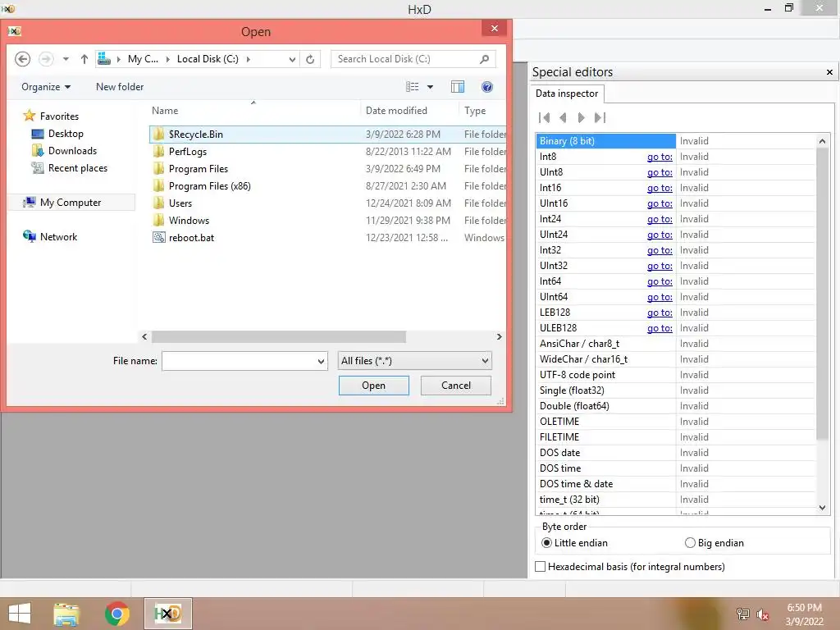Enable Hexadecimal basis for integral numbers
The image size is (840, 630).
click(630, 566)
